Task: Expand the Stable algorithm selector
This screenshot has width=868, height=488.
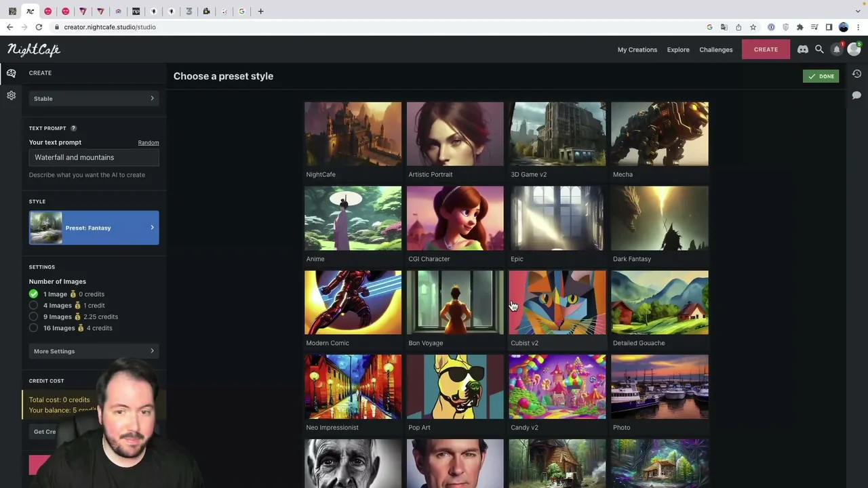Action: (94, 99)
